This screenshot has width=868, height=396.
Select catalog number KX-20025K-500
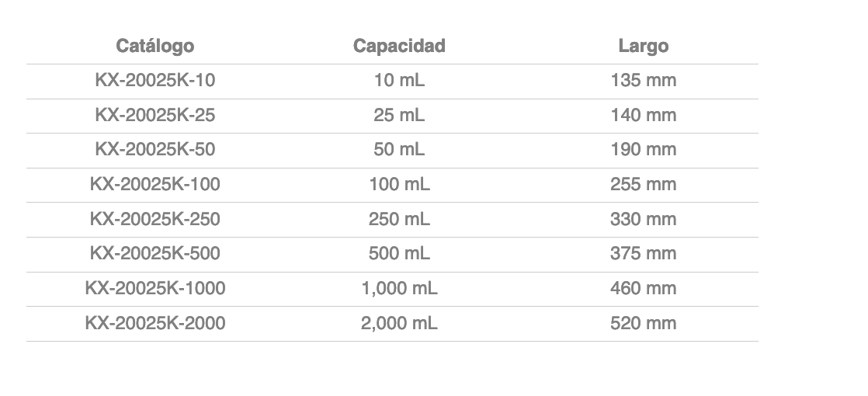[x=155, y=253]
